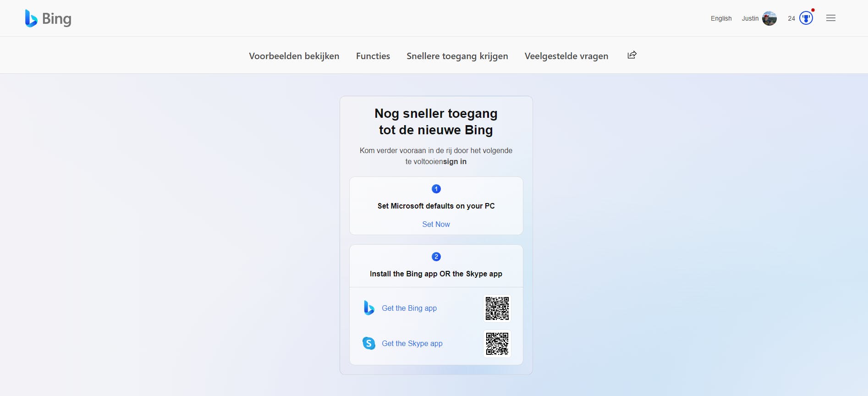Click 'Set Microsoft defaults on your PC' heading
The width and height of the screenshot is (868, 396).
click(436, 206)
